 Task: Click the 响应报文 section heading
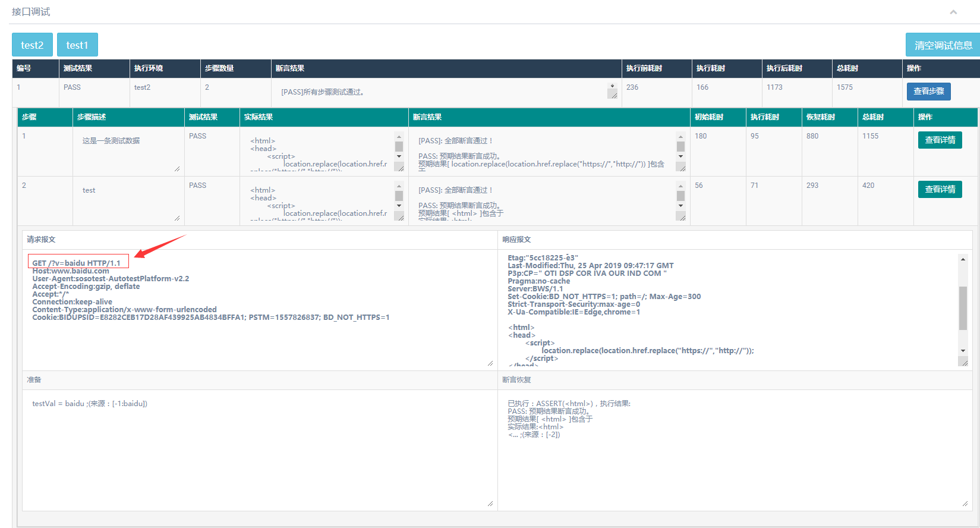click(516, 240)
